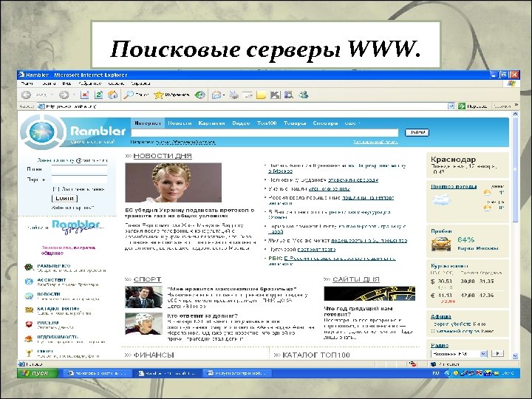The height and width of the screenshot is (399, 532).
Task: Click into the Rambler search field
Action: 265,133
